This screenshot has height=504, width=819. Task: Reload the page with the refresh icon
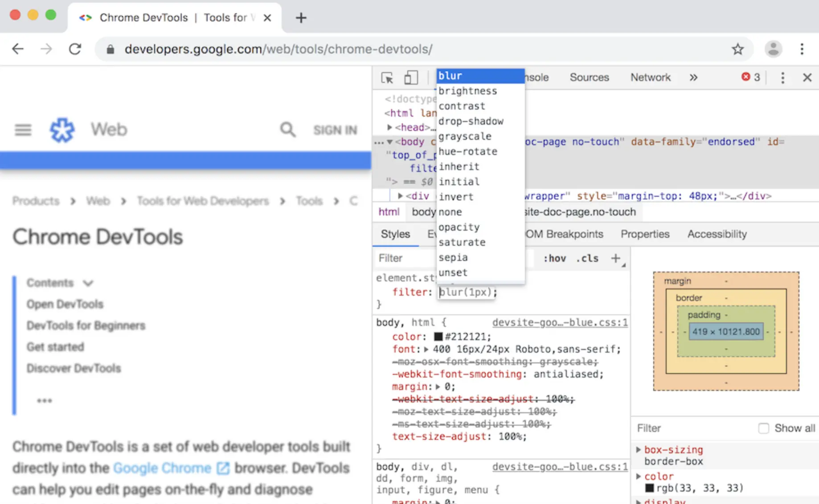coord(75,49)
